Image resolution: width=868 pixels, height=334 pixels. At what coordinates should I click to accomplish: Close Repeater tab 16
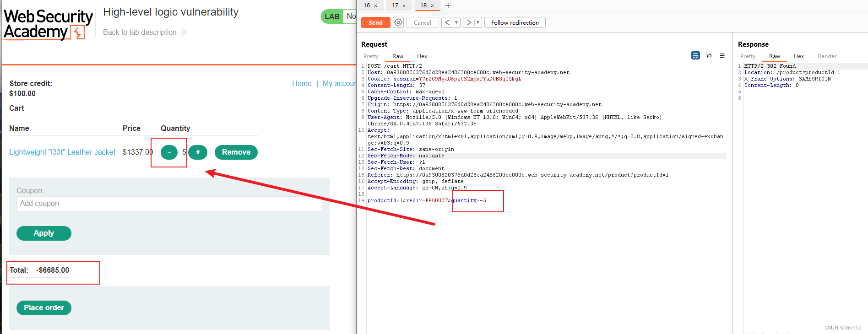click(376, 5)
